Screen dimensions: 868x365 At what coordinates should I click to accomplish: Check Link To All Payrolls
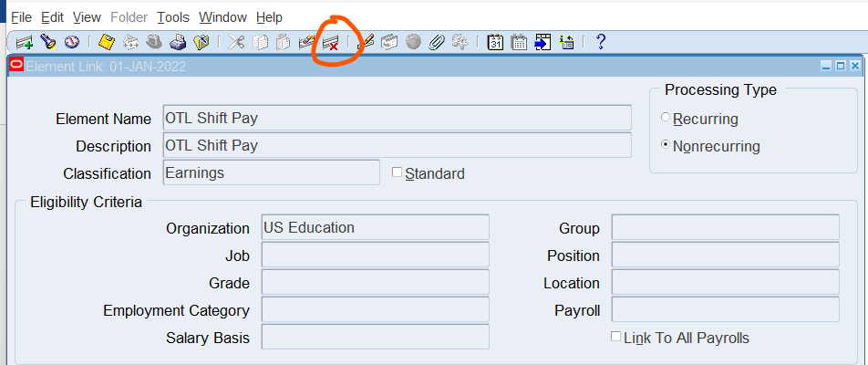pyautogui.click(x=615, y=337)
